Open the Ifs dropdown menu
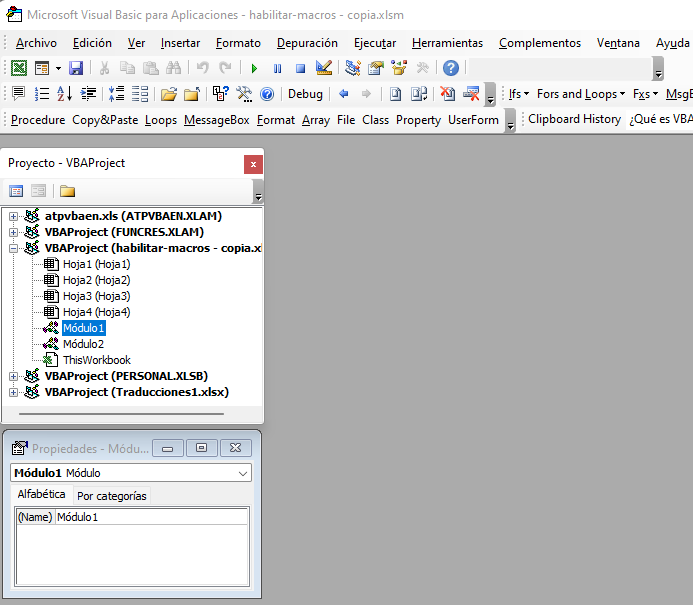Image resolution: width=693 pixels, height=605 pixels. tap(518, 94)
